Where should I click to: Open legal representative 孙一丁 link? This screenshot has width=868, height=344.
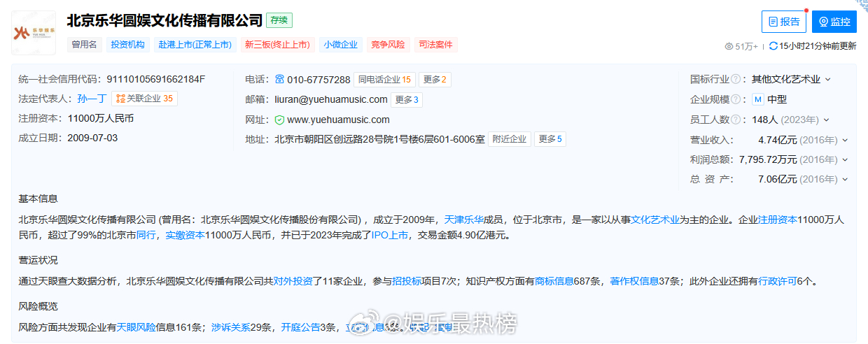(92, 99)
